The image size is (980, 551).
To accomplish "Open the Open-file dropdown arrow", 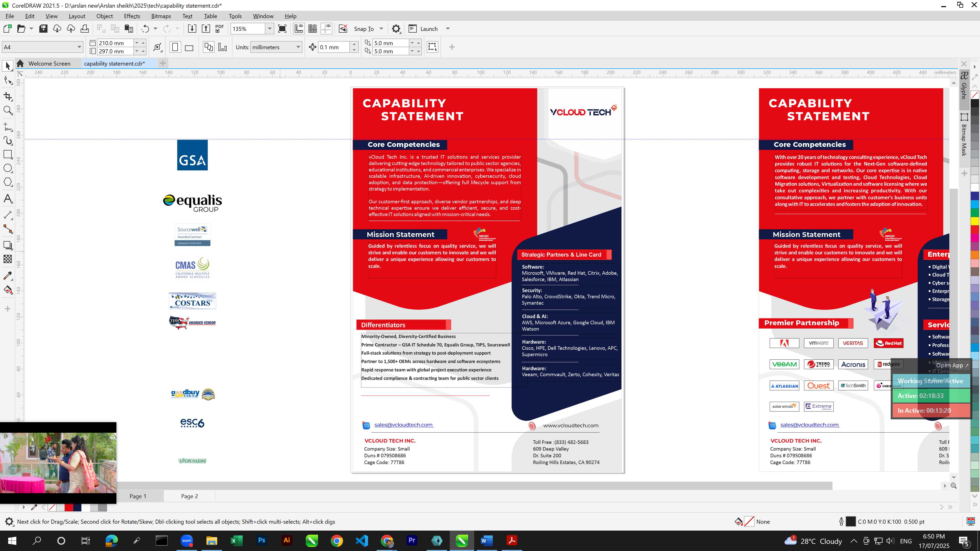I will [31, 29].
